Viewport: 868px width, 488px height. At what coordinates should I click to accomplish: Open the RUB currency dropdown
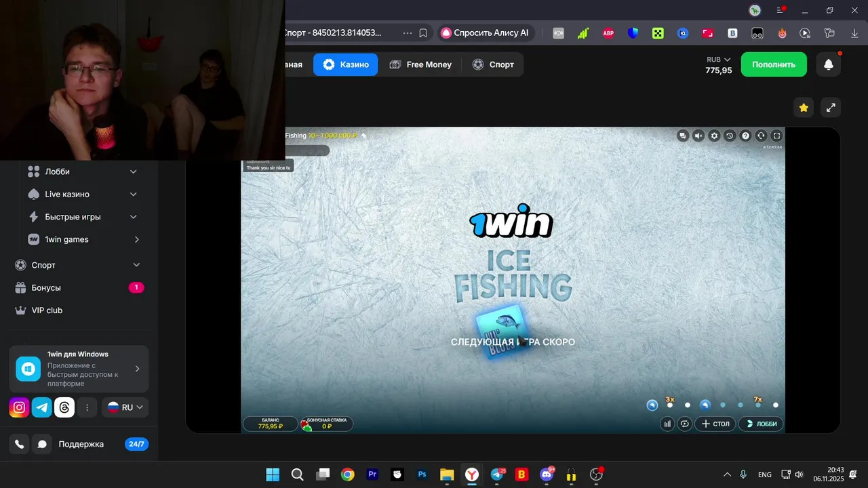coord(718,60)
